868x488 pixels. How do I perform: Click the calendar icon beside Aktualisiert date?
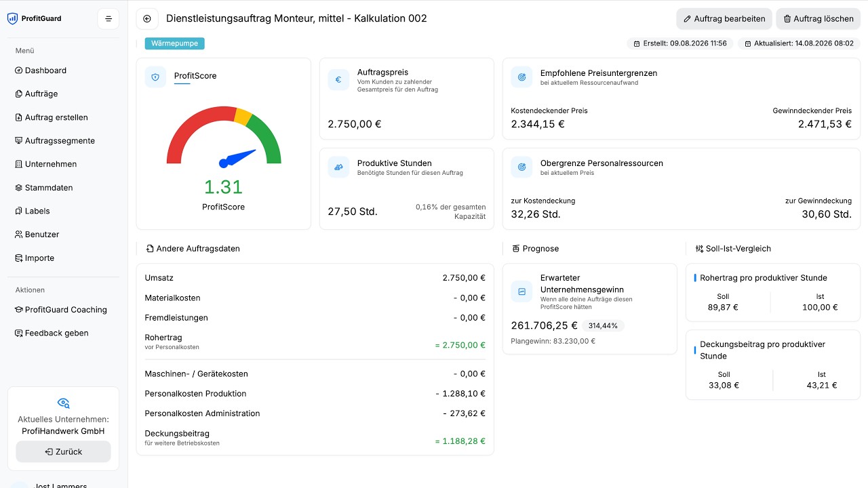tap(748, 43)
